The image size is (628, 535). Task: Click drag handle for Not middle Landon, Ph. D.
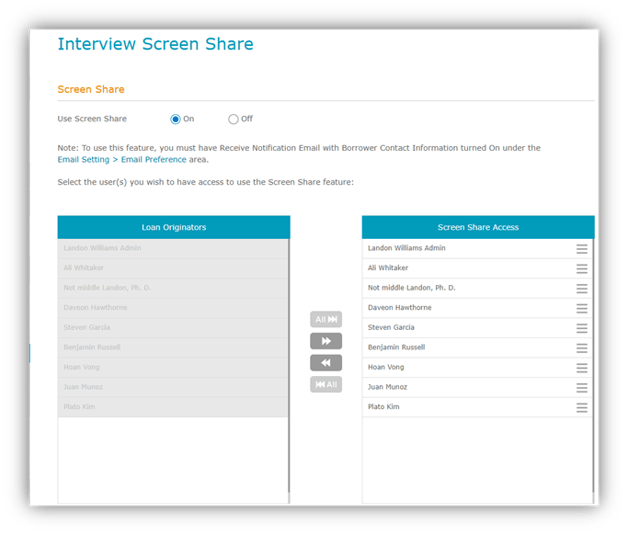[x=581, y=289]
